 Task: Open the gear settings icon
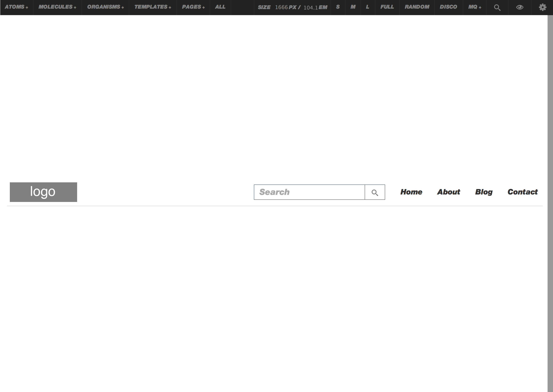542,7
